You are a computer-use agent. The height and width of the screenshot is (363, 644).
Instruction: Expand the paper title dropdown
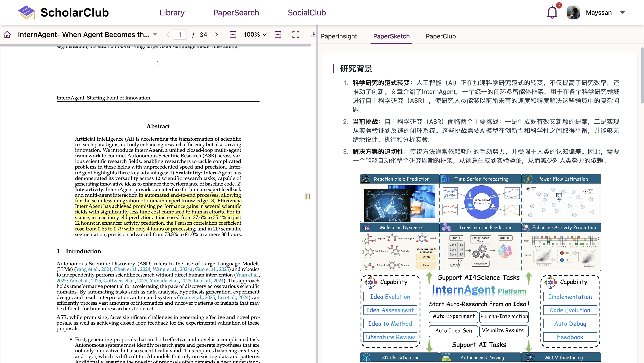(x=155, y=34)
